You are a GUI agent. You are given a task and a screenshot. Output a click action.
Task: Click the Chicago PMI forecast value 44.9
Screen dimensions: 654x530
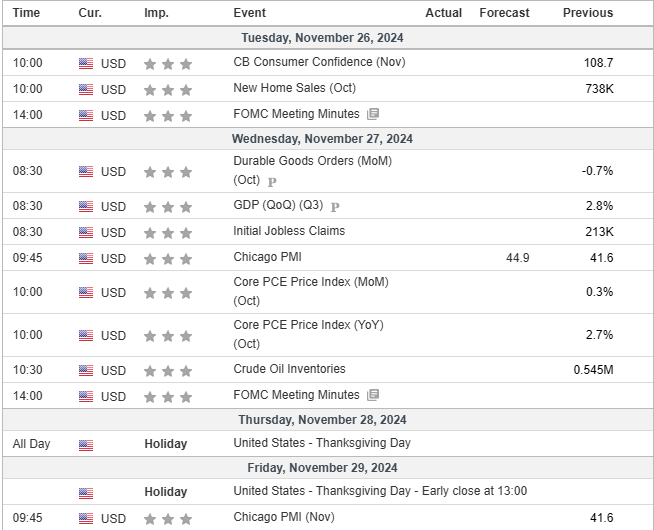(x=518, y=258)
